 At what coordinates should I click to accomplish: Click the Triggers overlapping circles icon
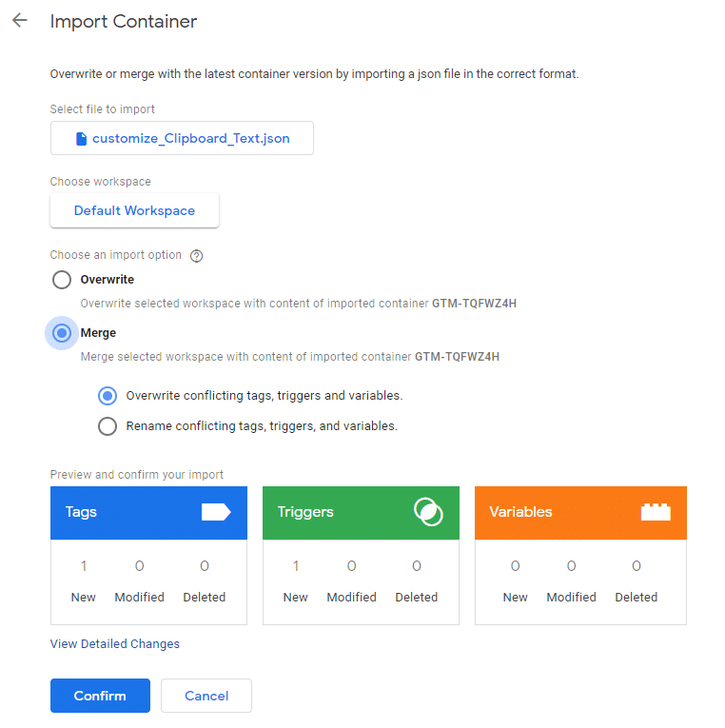click(x=428, y=512)
